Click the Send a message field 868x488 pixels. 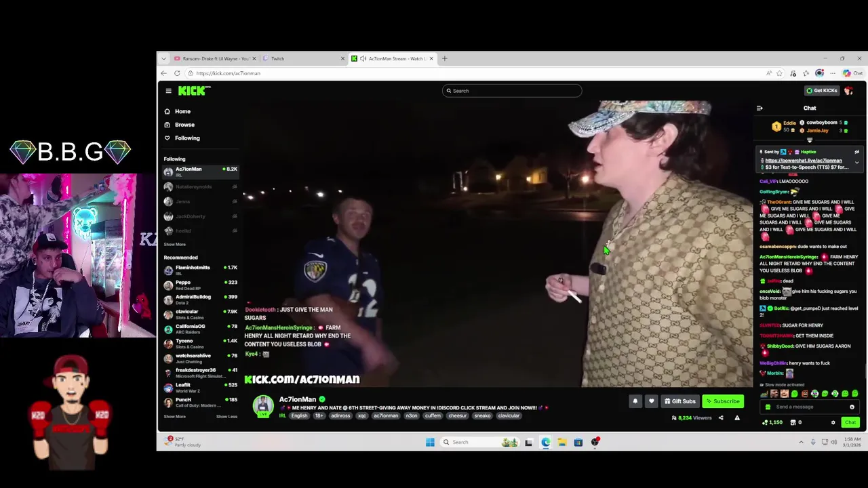tap(810, 407)
